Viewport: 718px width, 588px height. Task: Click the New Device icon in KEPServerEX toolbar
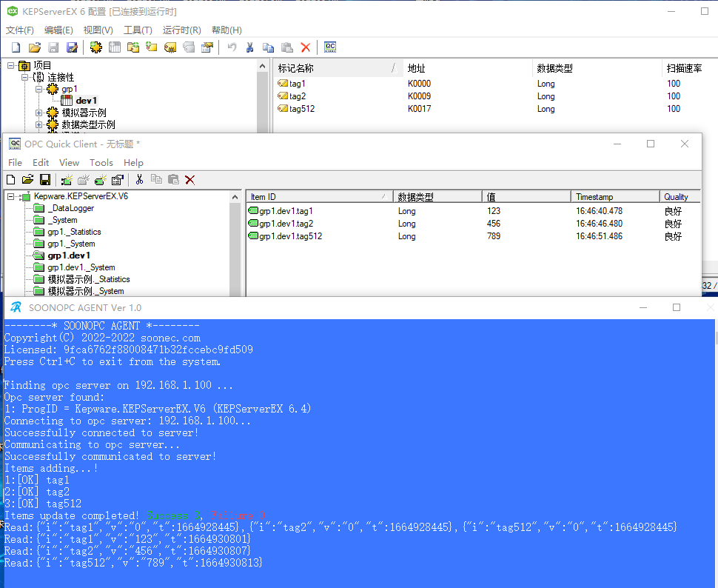(115, 47)
